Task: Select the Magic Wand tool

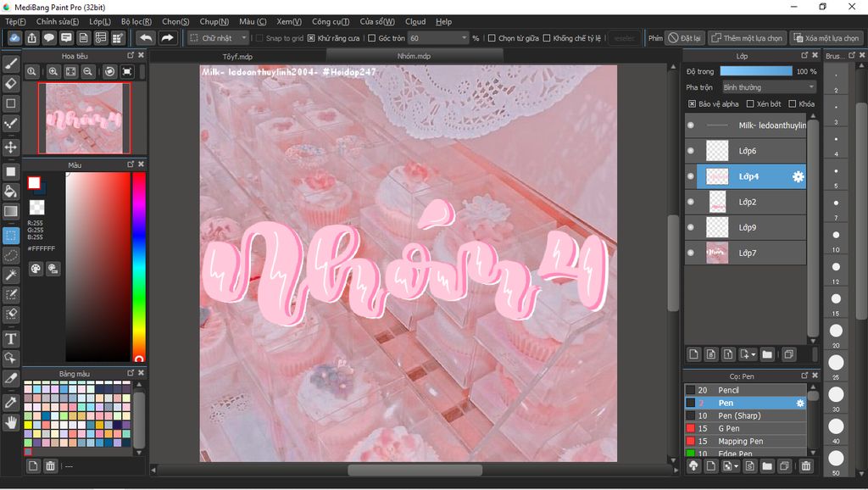Action: click(x=10, y=276)
